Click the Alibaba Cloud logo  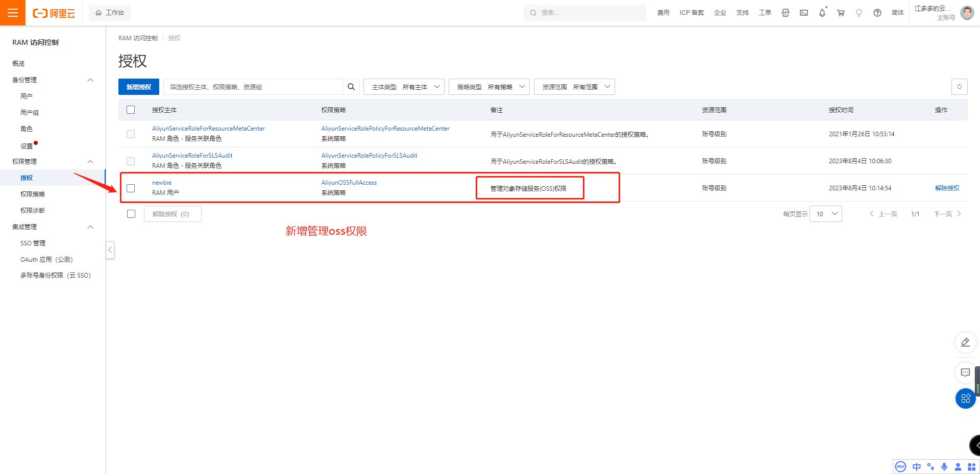(54, 13)
